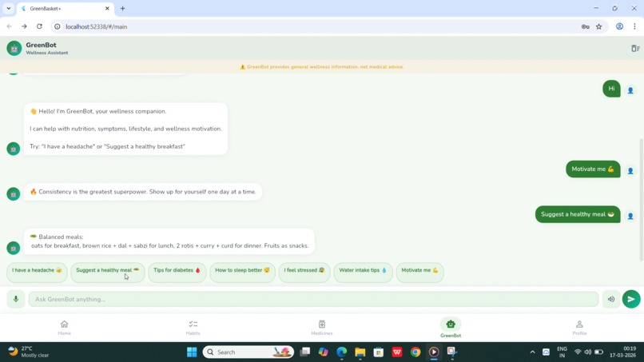Open Chrome three-dot menu
The height and width of the screenshot is (362, 644).
click(634, 26)
